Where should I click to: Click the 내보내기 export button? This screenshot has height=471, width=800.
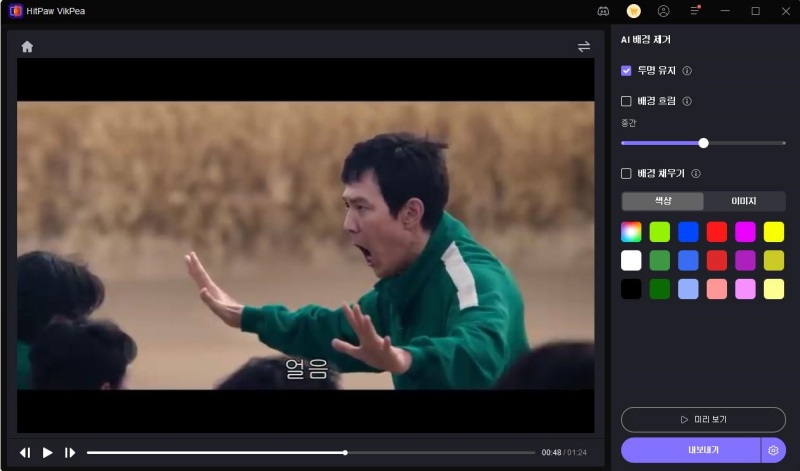(x=691, y=450)
